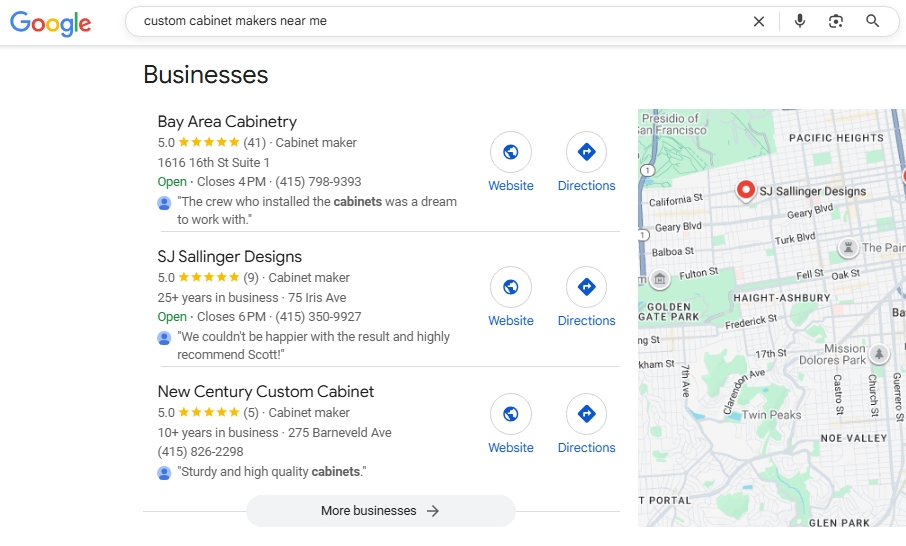Click the museum icon near Fulton St
This screenshot has height=546, width=906.
point(660,279)
